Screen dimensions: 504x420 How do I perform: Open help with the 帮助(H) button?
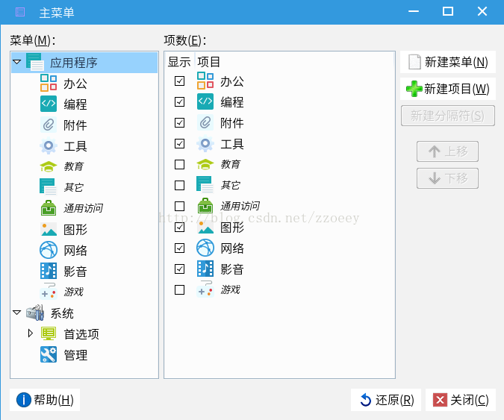pos(45,400)
